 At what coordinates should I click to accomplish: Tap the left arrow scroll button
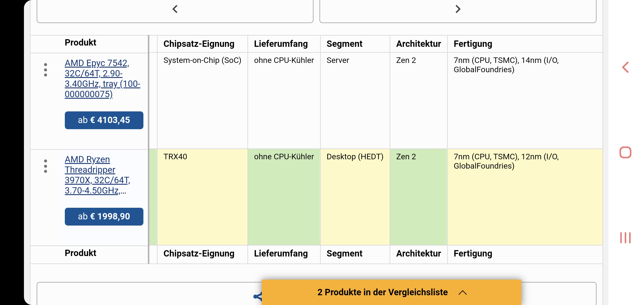(175, 10)
